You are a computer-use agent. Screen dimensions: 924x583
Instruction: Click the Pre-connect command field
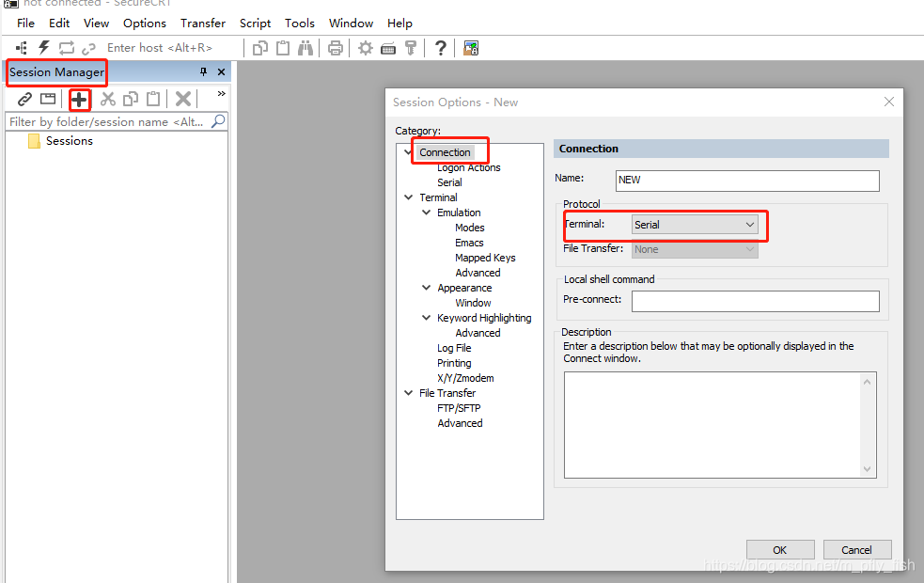pos(756,301)
